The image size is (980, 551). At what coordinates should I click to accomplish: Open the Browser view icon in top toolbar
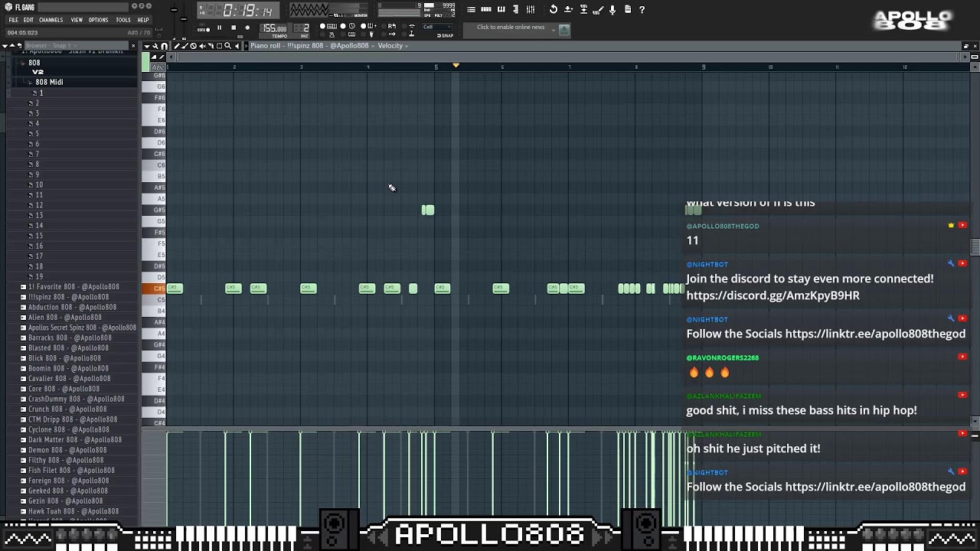point(516,9)
